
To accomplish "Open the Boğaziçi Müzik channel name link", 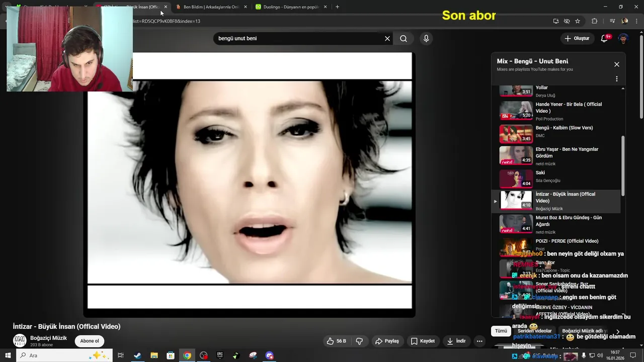I will point(48,338).
